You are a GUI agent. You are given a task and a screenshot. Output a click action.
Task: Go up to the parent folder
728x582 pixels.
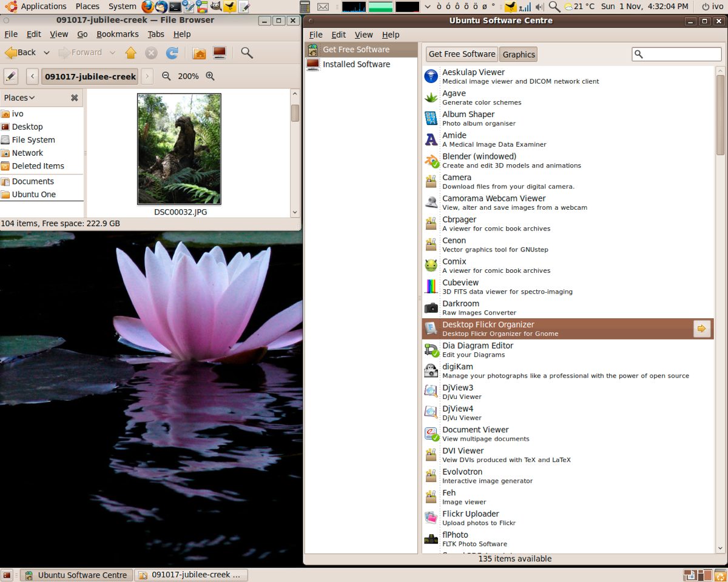(131, 53)
